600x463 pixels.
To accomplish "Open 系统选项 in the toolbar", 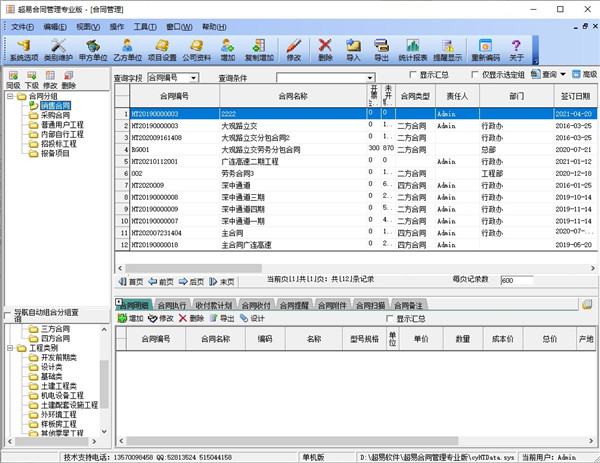I will pos(24,50).
